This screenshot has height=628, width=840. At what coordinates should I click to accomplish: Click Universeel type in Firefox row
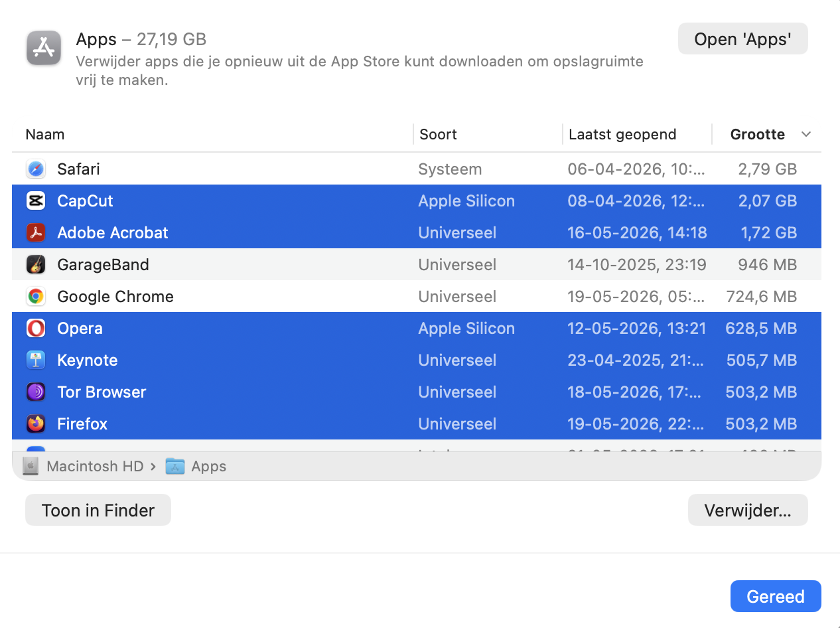(x=457, y=424)
